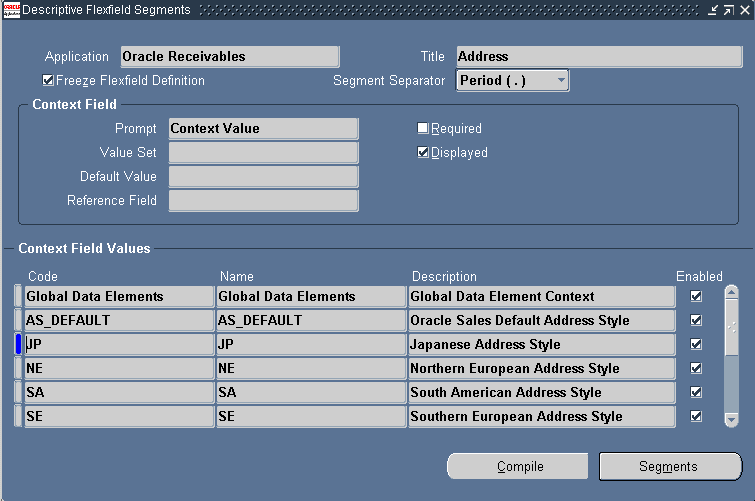Select the SE code cell
Viewport: 755px width, 501px height.
tap(119, 417)
